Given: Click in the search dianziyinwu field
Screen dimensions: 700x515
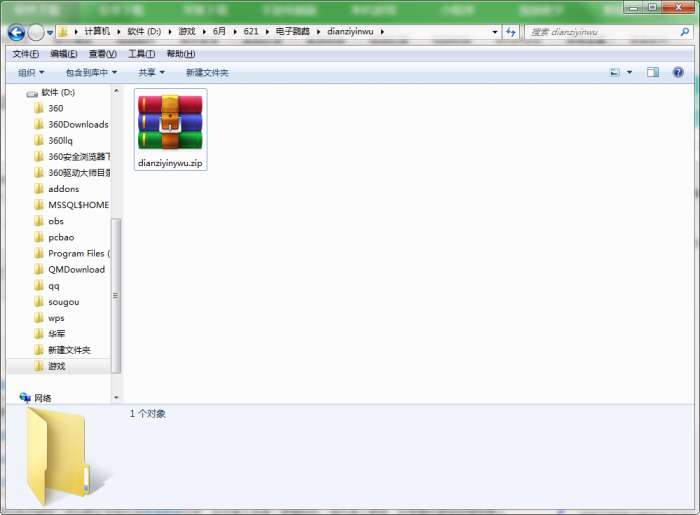Looking at the screenshot, I should (x=603, y=32).
